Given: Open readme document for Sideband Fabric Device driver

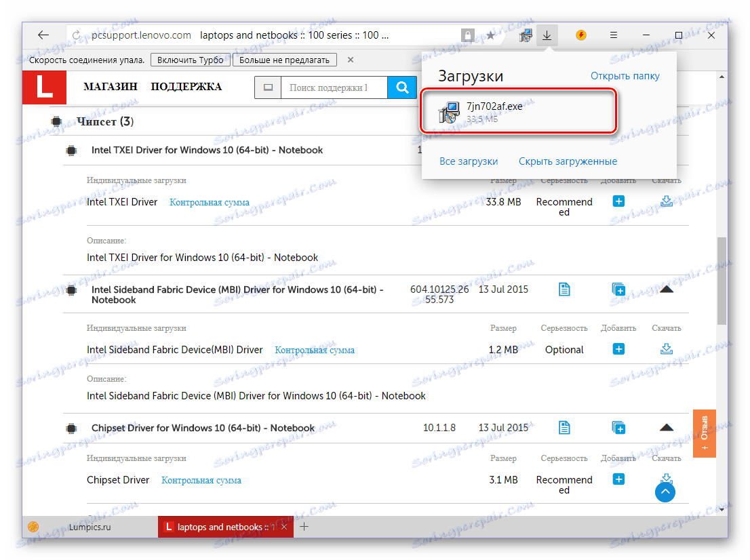Looking at the screenshot, I should click(564, 289).
